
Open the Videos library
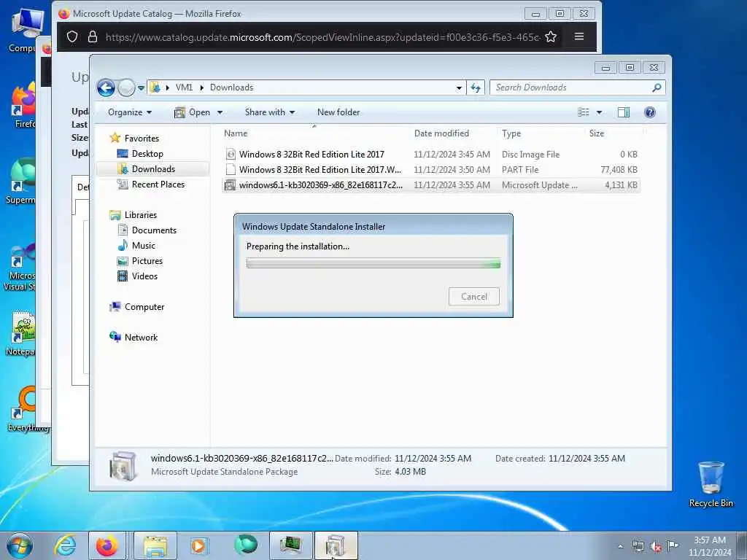click(144, 276)
